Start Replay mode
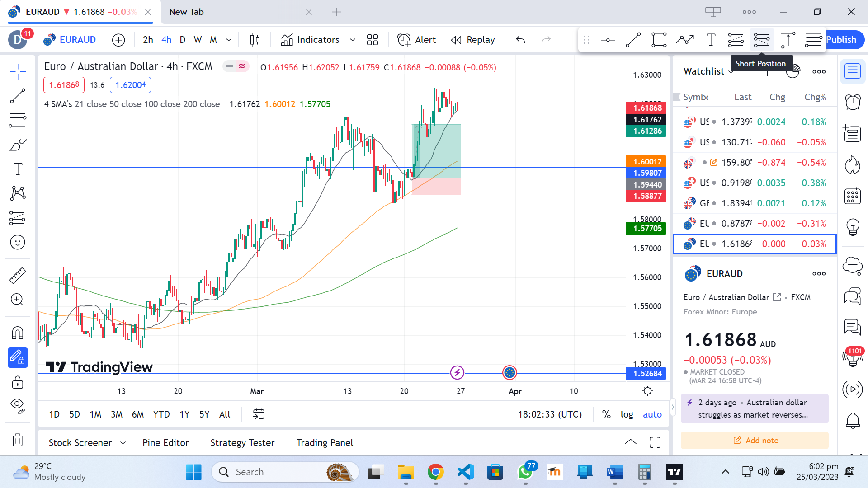The width and height of the screenshot is (868, 488). 473,40
